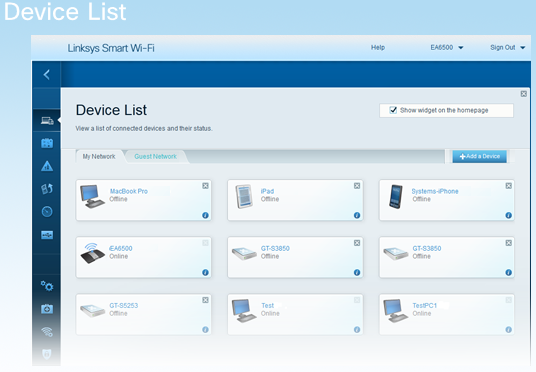Open the TestPC1 device card
The height and width of the screenshot is (372, 536).
pos(446,315)
